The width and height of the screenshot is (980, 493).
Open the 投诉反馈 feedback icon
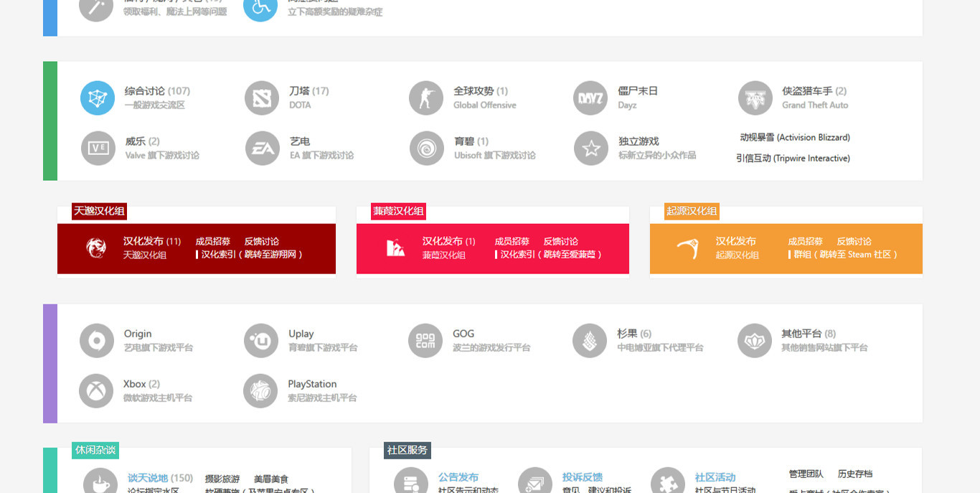pyautogui.click(x=535, y=482)
